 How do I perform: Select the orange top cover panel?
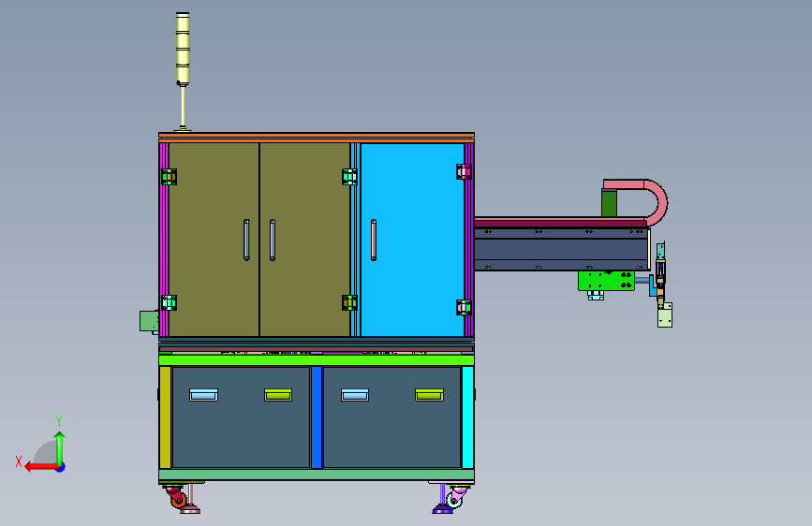pos(317,138)
